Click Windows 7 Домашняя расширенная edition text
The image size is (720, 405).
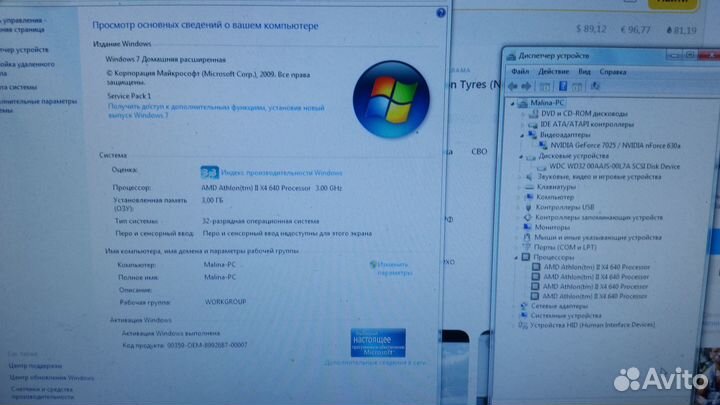click(165, 59)
